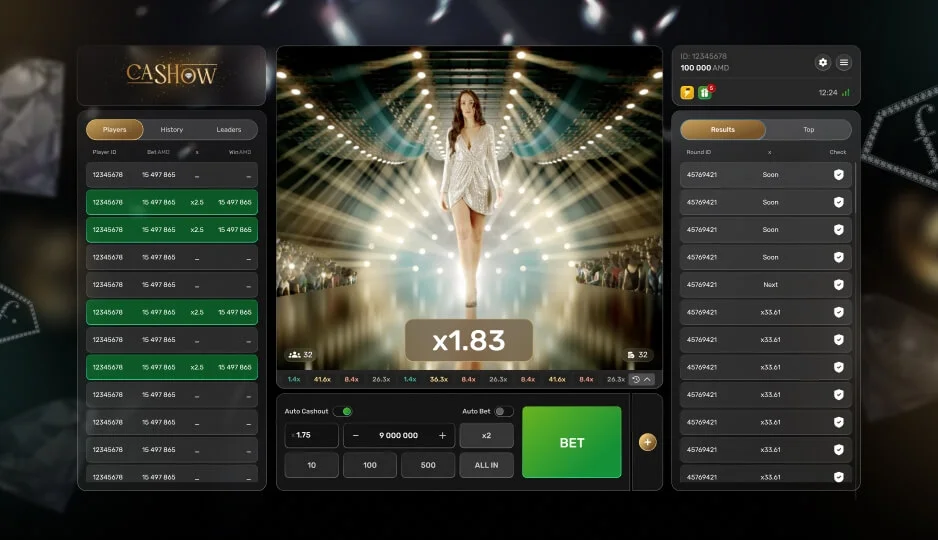
Task: Place wager with the green BET button
Action: click(572, 442)
